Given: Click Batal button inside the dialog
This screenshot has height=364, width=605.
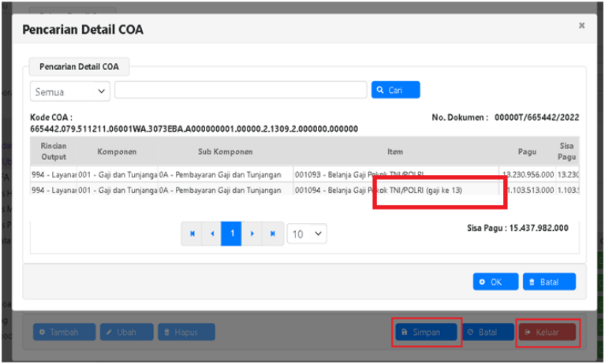Looking at the screenshot, I should pyautogui.click(x=549, y=282).
